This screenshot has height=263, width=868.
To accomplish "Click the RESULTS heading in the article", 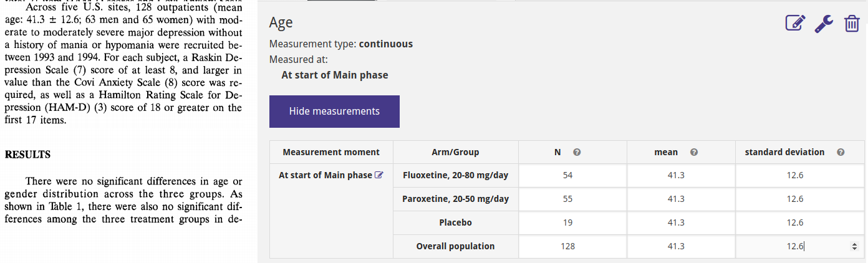I will (27, 155).
